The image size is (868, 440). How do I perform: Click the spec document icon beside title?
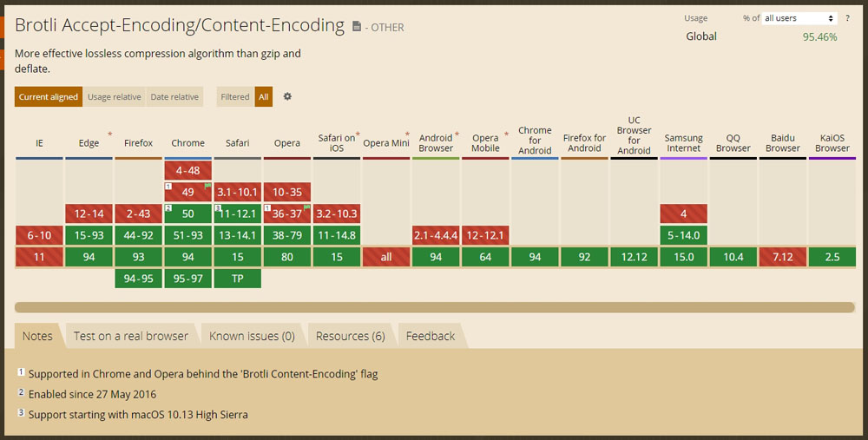(x=357, y=26)
